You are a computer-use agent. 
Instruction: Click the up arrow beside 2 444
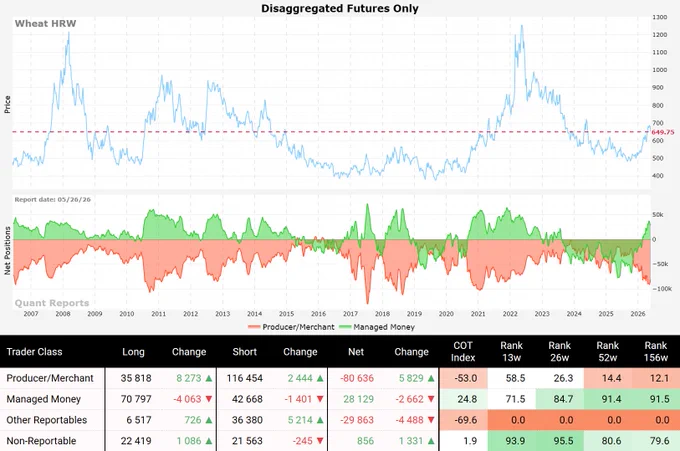click(320, 378)
